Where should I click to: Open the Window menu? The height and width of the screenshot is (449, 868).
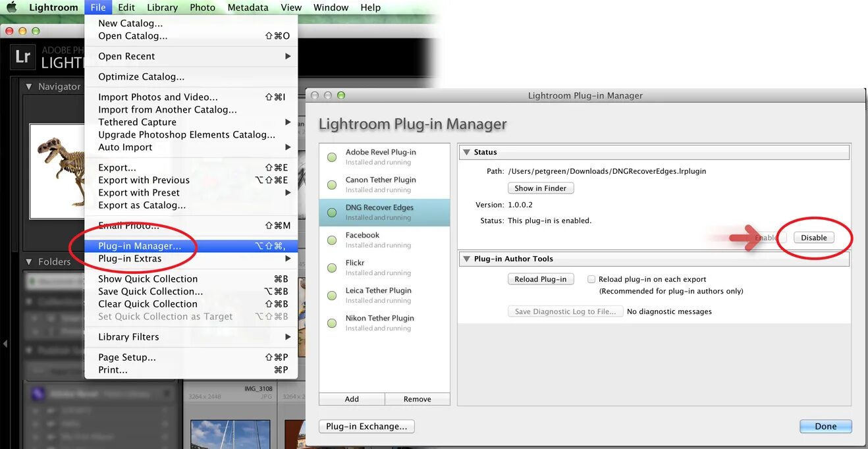331,7
